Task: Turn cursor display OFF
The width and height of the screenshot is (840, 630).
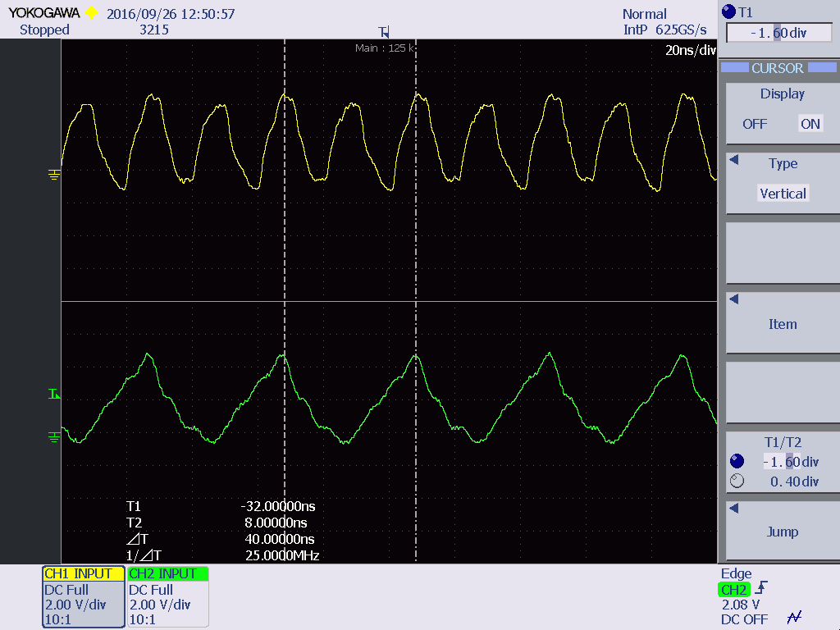Action: click(x=755, y=124)
